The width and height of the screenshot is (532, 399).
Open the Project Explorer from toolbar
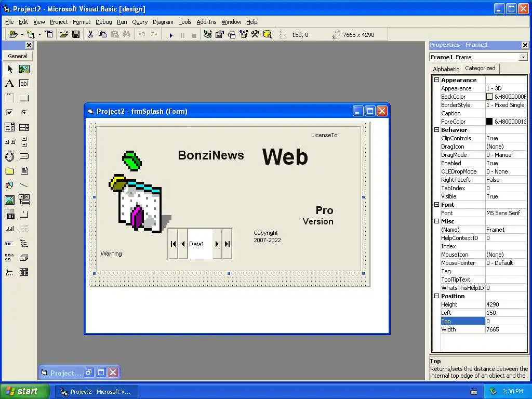(208, 34)
